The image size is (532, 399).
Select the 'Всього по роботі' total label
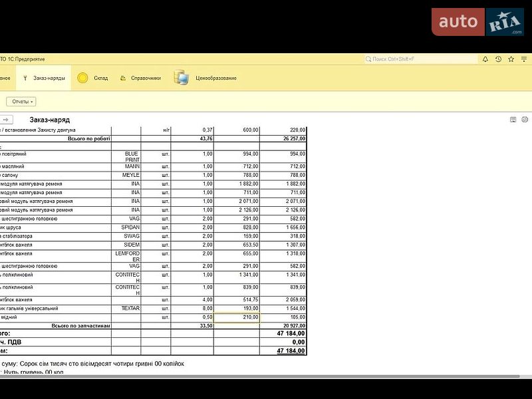tap(89, 139)
